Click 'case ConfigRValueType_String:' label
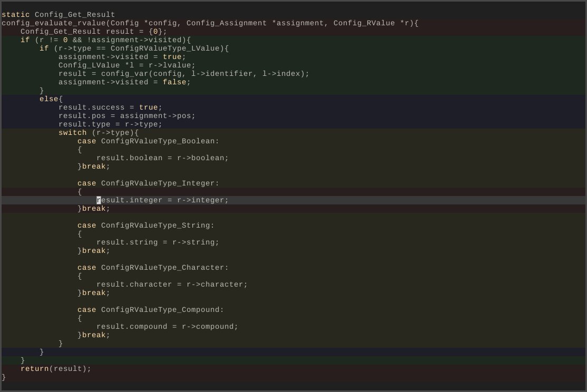Image resolution: width=587 pixels, height=392 pixels. coord(146,226)
